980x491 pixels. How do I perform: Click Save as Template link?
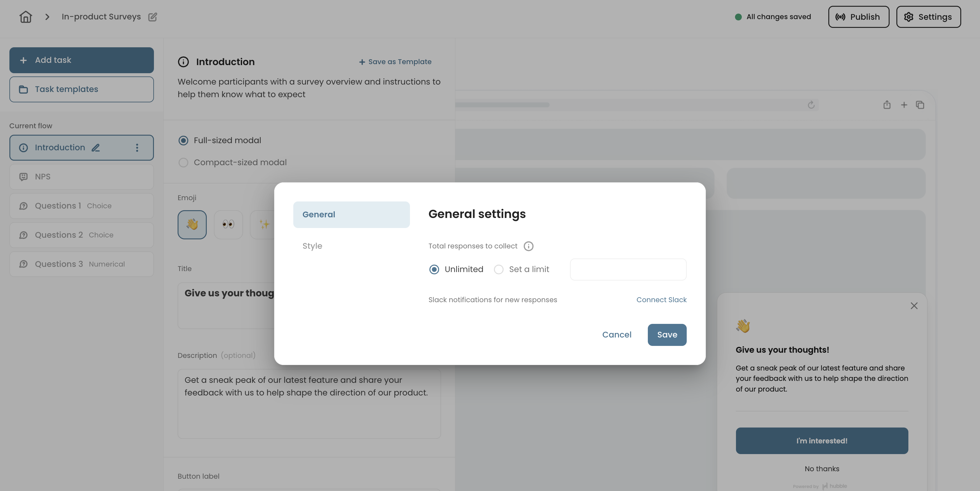coord(395,62)
